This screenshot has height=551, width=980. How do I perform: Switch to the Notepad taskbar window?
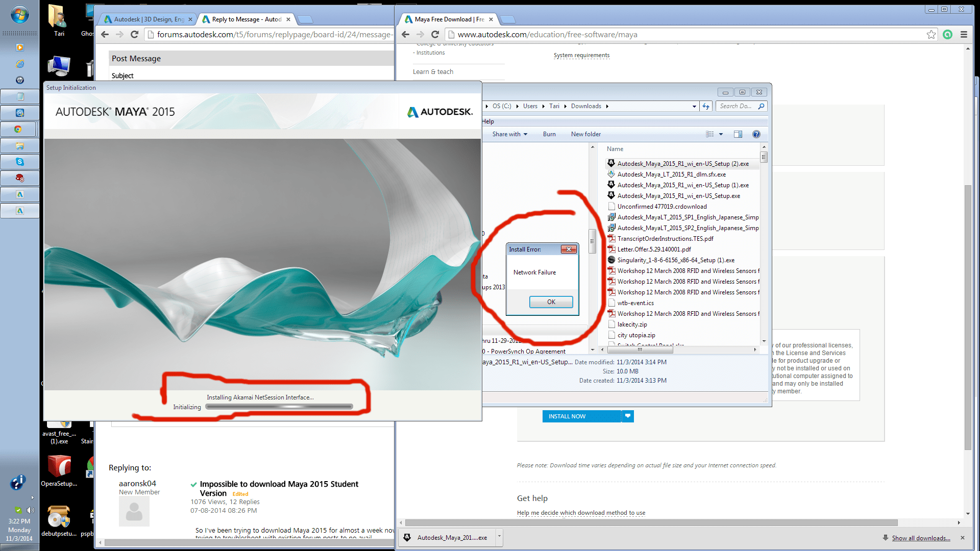(x=19, y=96)
